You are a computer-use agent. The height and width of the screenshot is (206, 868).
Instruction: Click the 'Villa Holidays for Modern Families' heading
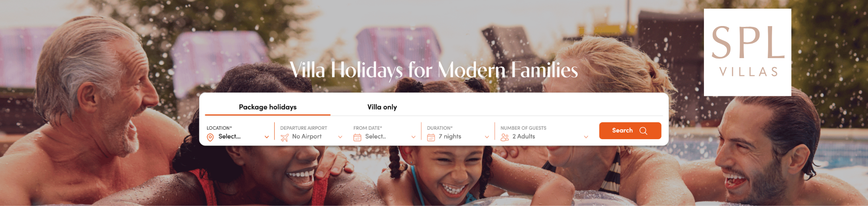coord(434,70)
